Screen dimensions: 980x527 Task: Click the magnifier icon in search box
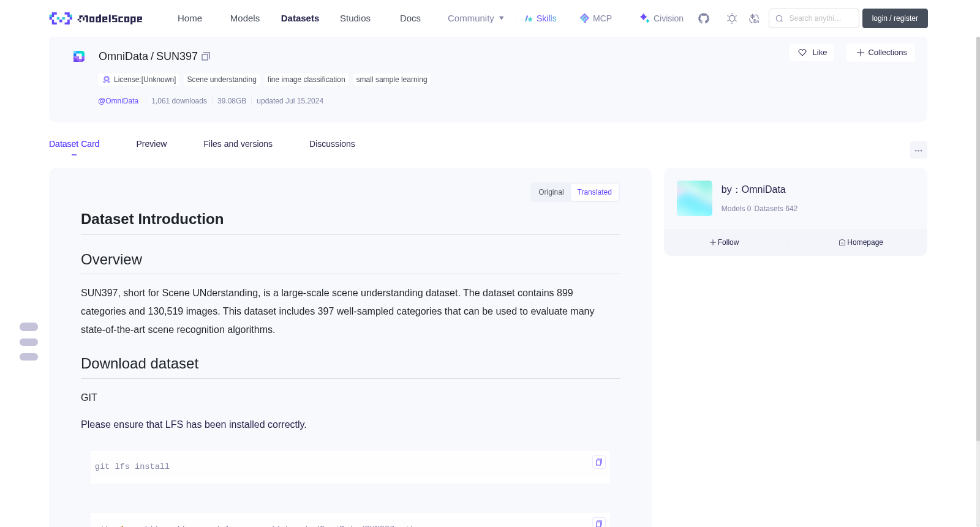[779, 18]
